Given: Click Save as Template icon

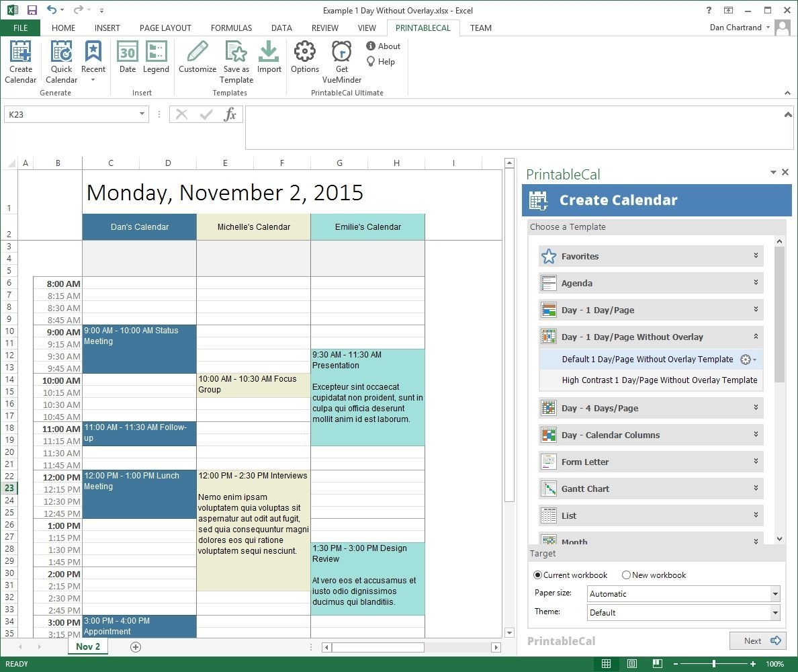Looking at the screenshot, I should [236, 62].
